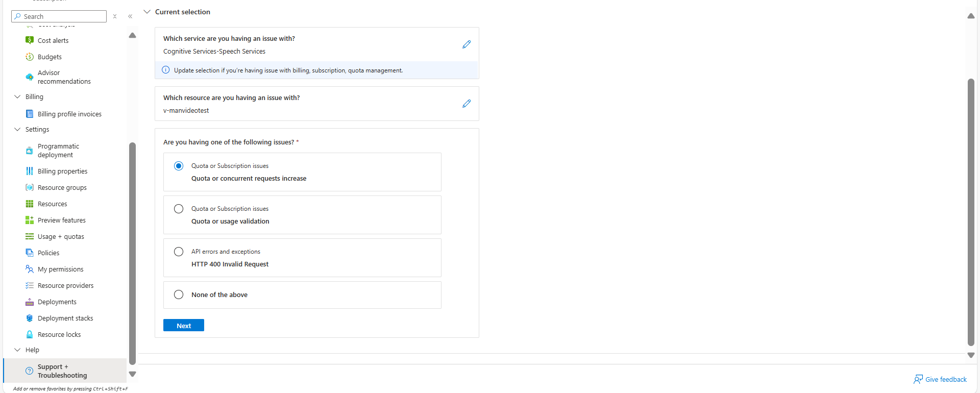Click the Cost alerts icon
The width and height of the screenshot is (980, 393).
tap(30, 40)
